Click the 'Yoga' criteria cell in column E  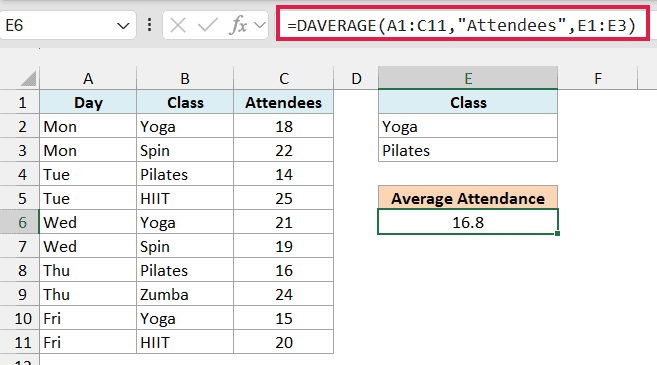(x=468, y=127)
